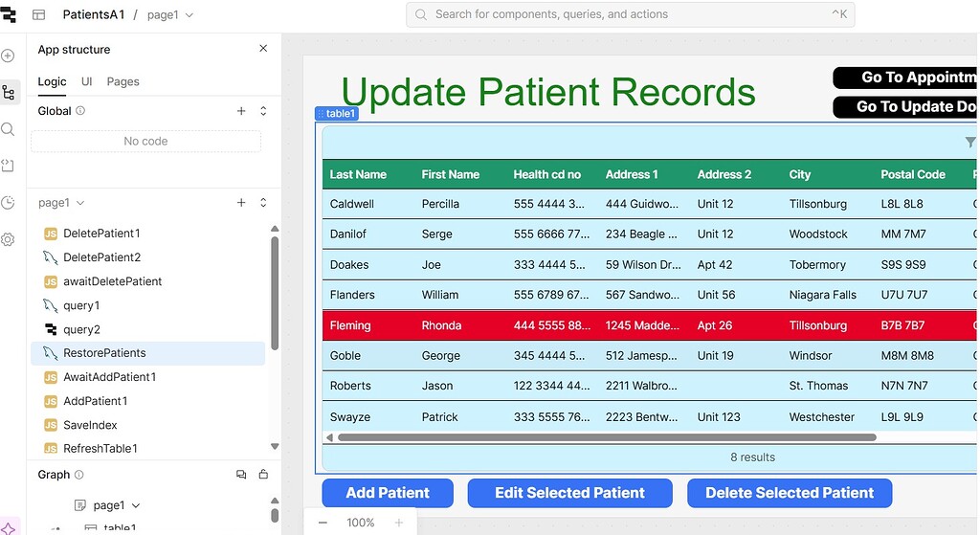Select RefreshTable1 query
The height and width of the screenshot is (535, 980).
tap(148, 448)
